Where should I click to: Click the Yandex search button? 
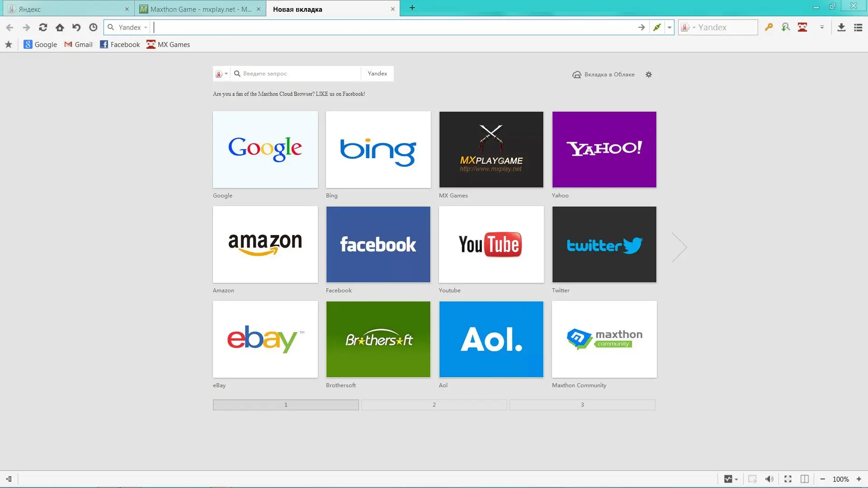(x=377, y=74)
